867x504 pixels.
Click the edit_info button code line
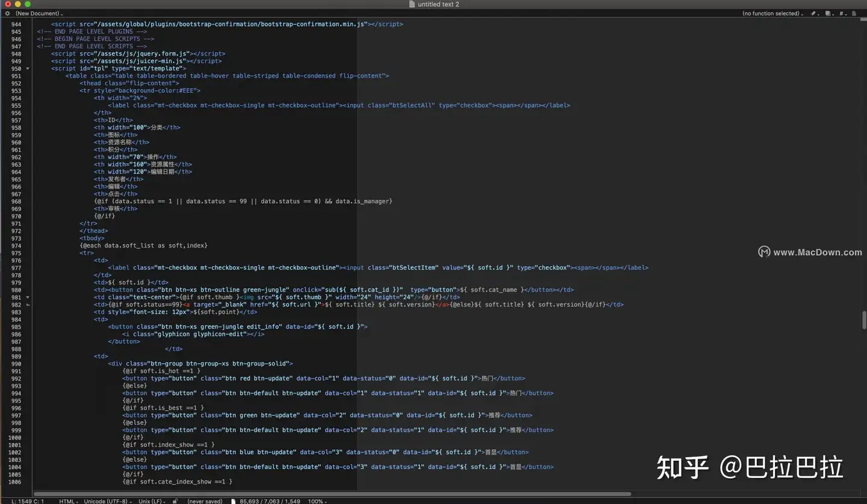pos(238,327)
